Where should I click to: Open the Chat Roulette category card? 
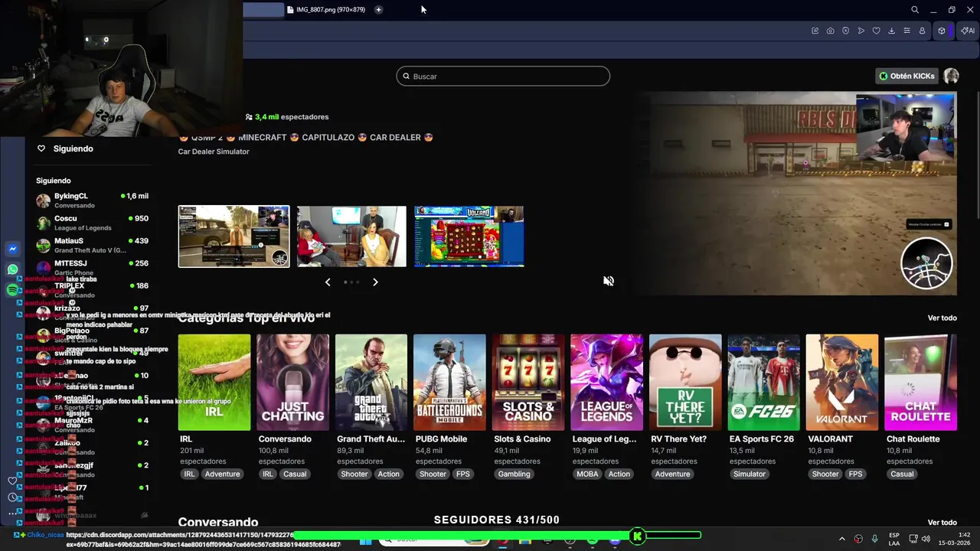[920, 382]
